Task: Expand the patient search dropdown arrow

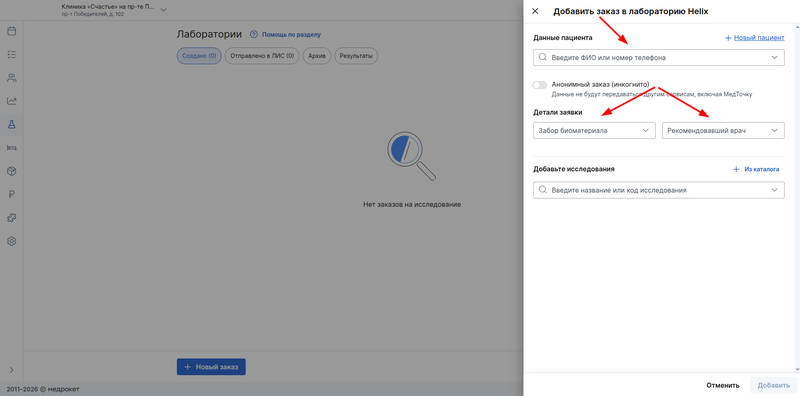Action: [775, 58]
